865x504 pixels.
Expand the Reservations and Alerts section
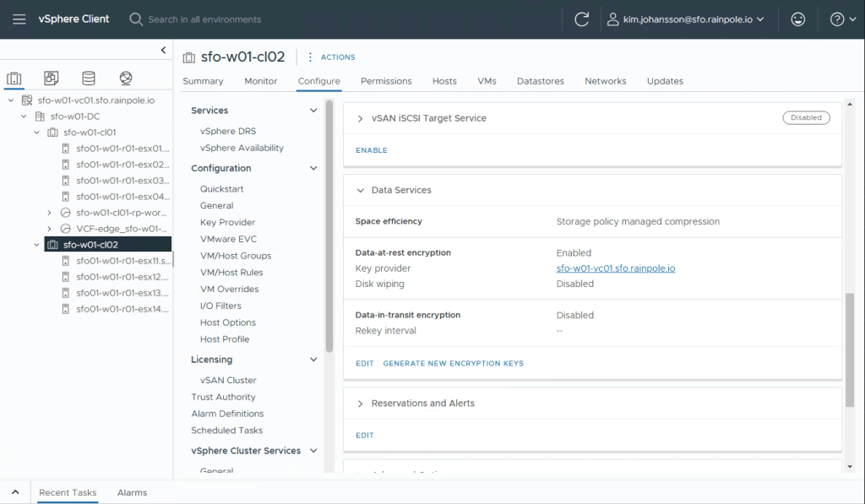pyautogui.click(x=360, y=404)
